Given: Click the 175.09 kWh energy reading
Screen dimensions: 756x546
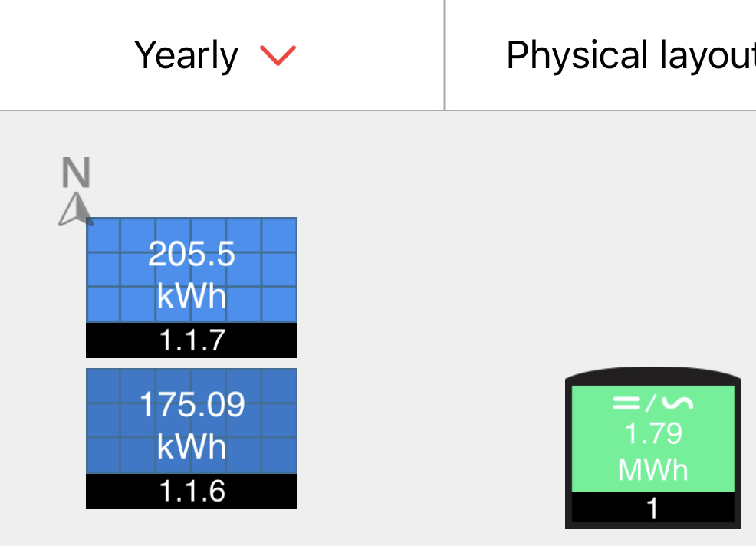Looking at the screenshot, I should coord(192,425).
